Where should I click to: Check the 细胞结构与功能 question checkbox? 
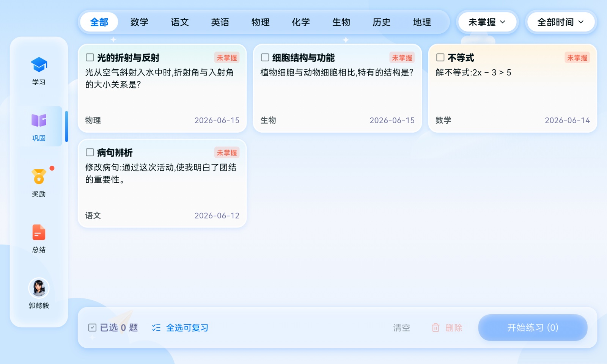click(265, 57)
